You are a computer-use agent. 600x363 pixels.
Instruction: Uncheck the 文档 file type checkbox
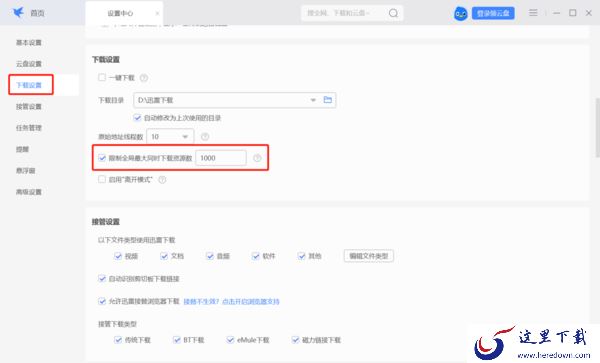coord(164,256)
